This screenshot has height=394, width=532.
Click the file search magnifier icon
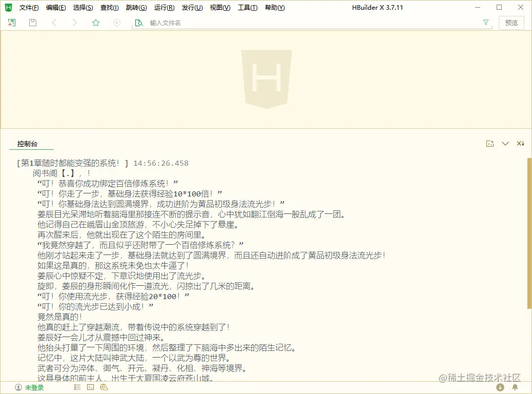pos(139,23)
